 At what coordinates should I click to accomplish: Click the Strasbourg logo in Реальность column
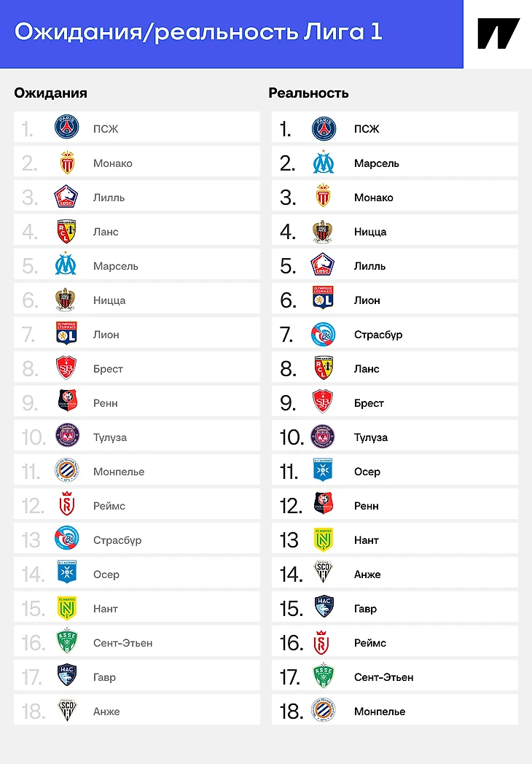[324, 334]
